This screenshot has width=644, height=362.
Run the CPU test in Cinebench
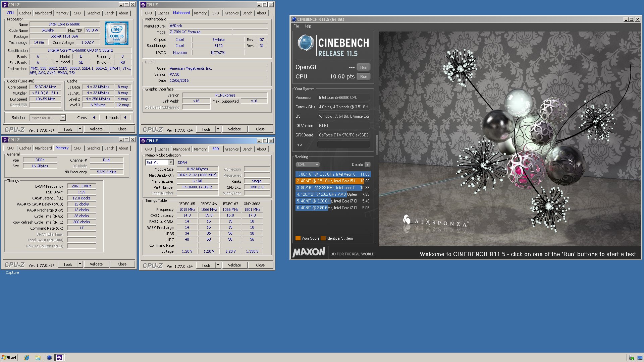[x=364, y=77]
